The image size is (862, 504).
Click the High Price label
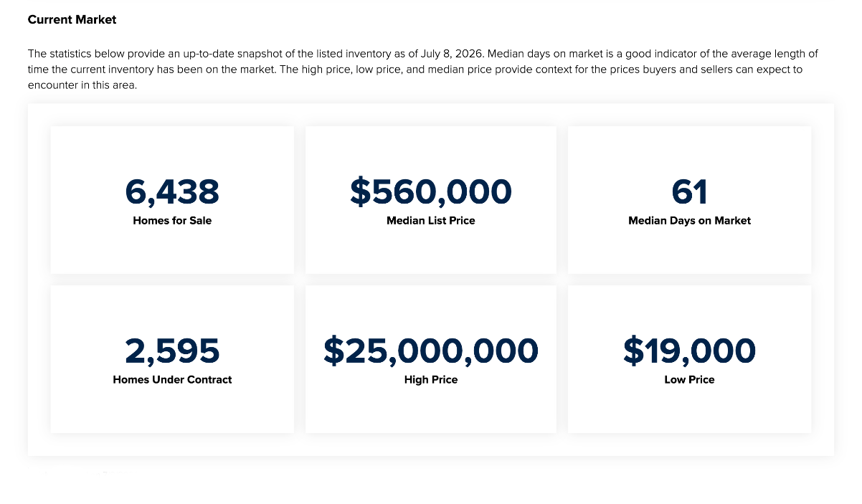[x=431, y=380]
